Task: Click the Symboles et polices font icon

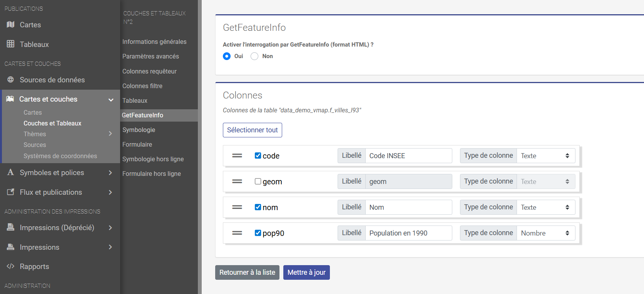Action: tap(10, 172)
